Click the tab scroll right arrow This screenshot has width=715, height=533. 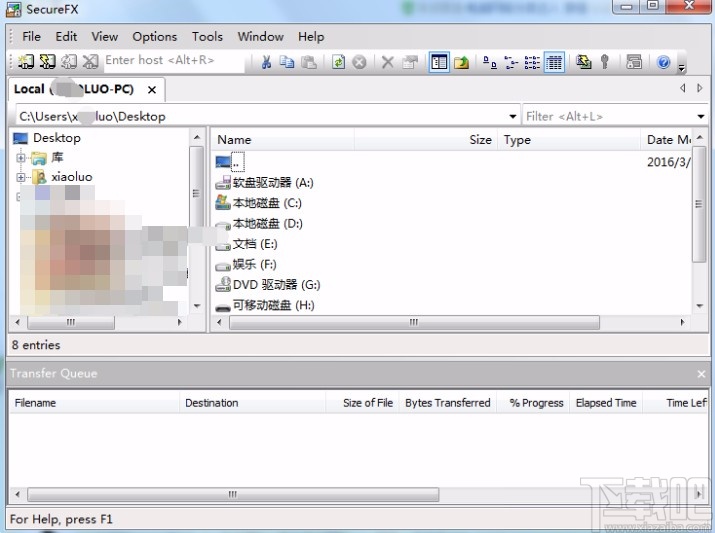pyautogui.click(x=699, y=88)
